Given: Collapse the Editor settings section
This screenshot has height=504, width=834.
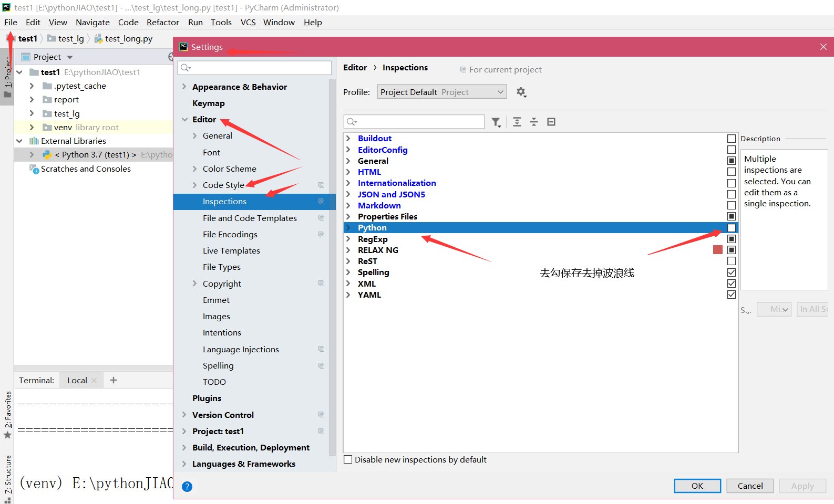Looking at the screenshot, I should click(x=184, y=120).
